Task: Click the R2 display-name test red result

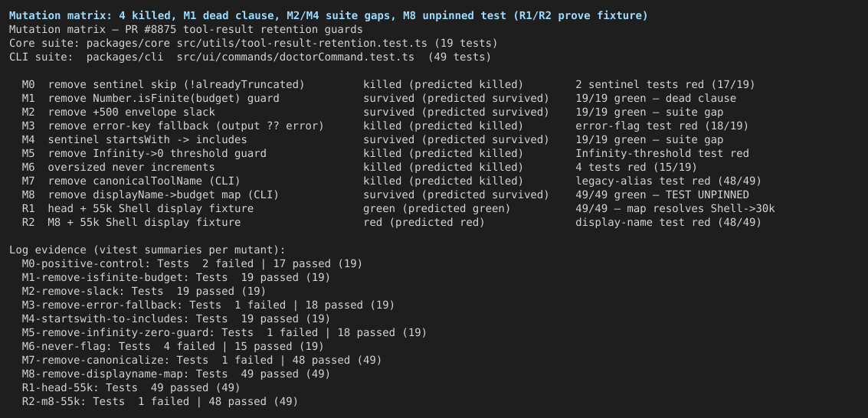Action: pyautogui.click(x=669, y=223)
